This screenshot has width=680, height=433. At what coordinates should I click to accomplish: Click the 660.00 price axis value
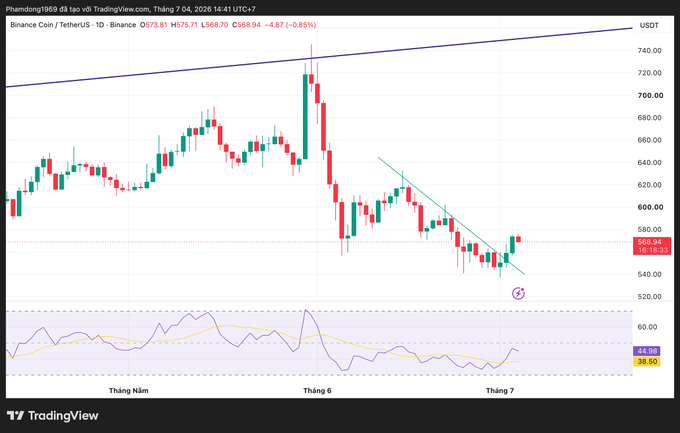pos(649,140)
